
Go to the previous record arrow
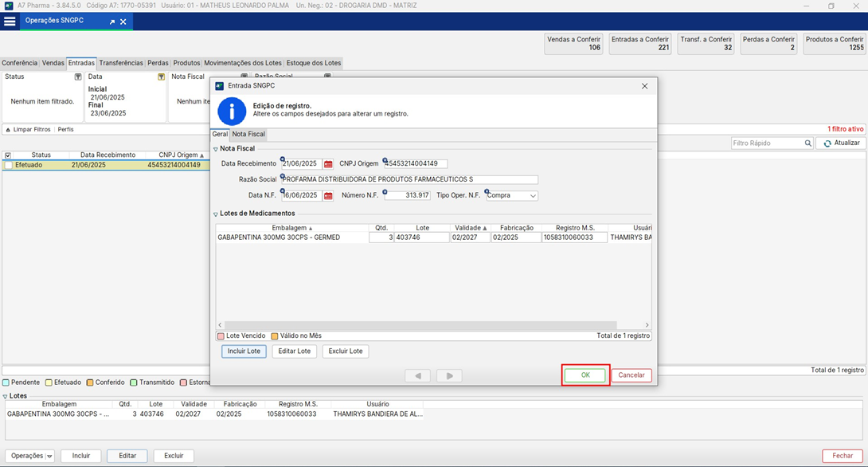coord(417,375)
